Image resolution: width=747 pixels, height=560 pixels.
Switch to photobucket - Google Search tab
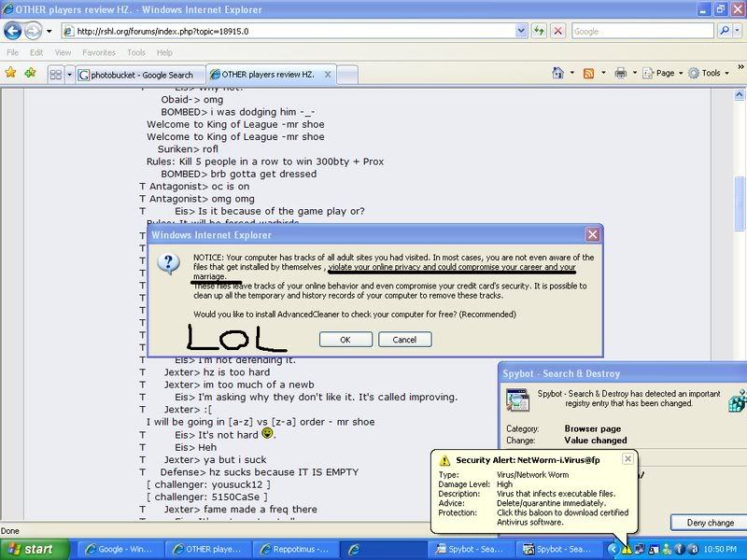(x=141, y=75)
